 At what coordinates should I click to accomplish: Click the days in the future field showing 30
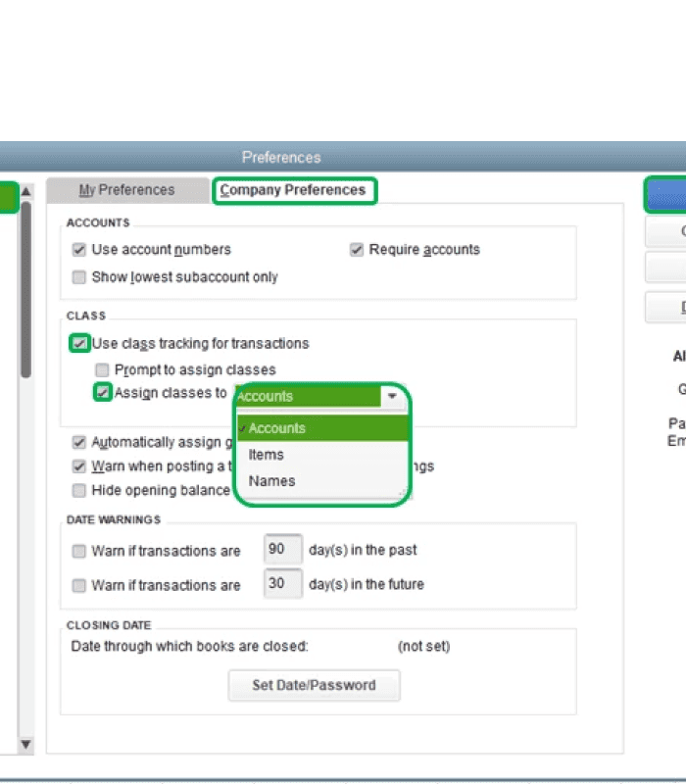pos(283,583)
